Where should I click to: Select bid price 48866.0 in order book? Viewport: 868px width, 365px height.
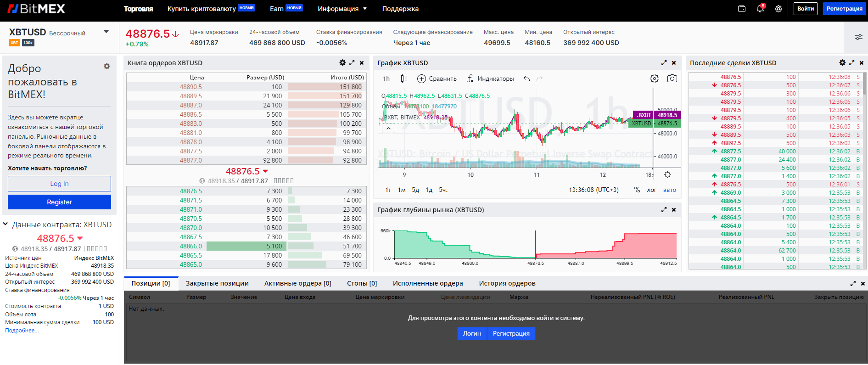pos(191,246)
